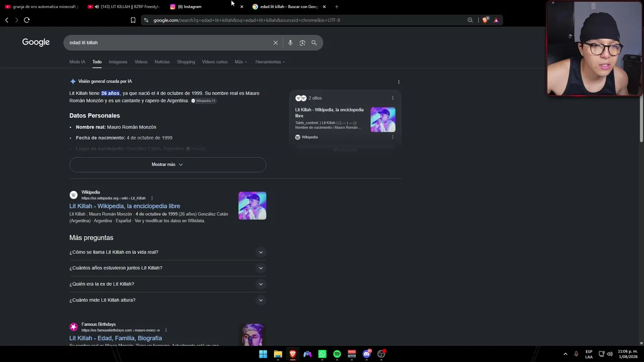Bookmark this page with the bookmark icon
The height and width of the screenshot is (362, 644).
pyautogui.click(x=133, y=20)
